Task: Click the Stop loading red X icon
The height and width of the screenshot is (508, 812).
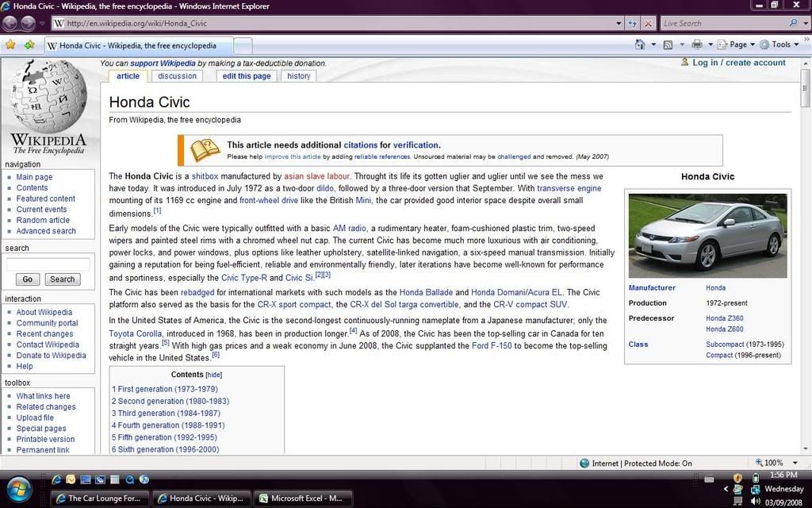Action: (648, 24)
